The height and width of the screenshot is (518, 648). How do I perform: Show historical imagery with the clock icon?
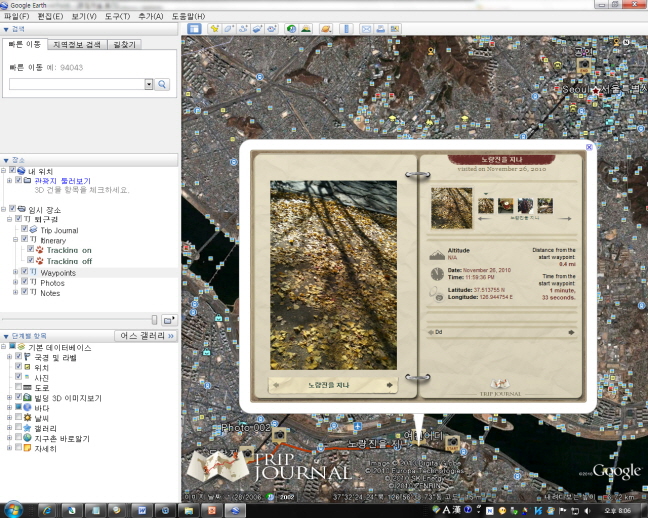click(292, 29)
